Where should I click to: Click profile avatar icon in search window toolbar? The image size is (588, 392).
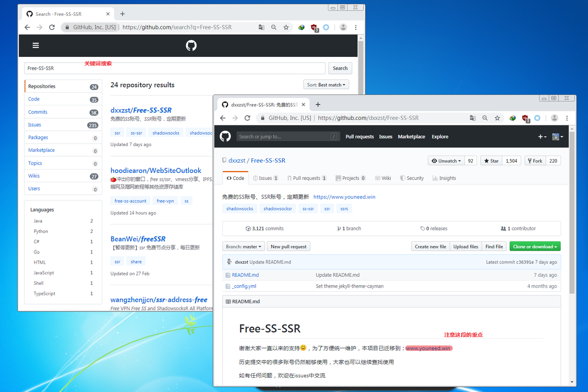coord(343,27)
